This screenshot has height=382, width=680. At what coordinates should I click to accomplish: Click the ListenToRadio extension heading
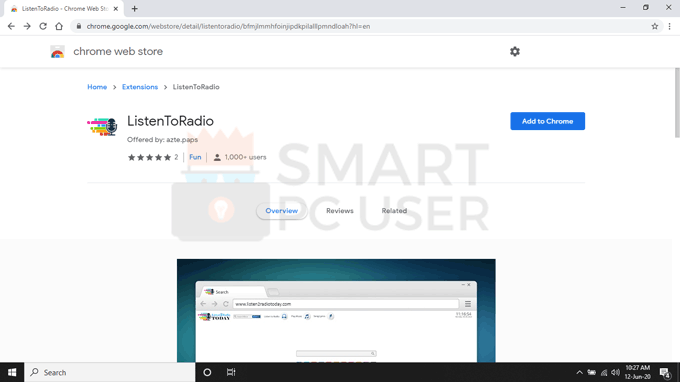(170, 121)
